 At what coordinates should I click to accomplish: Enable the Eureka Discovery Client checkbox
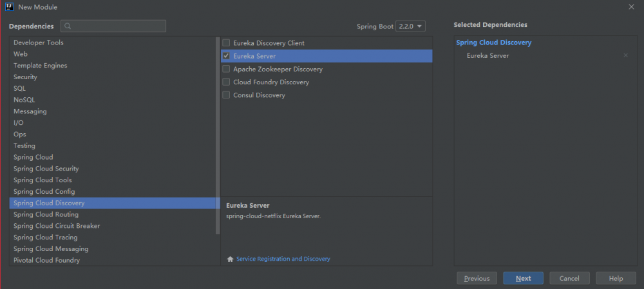[226, 43]
